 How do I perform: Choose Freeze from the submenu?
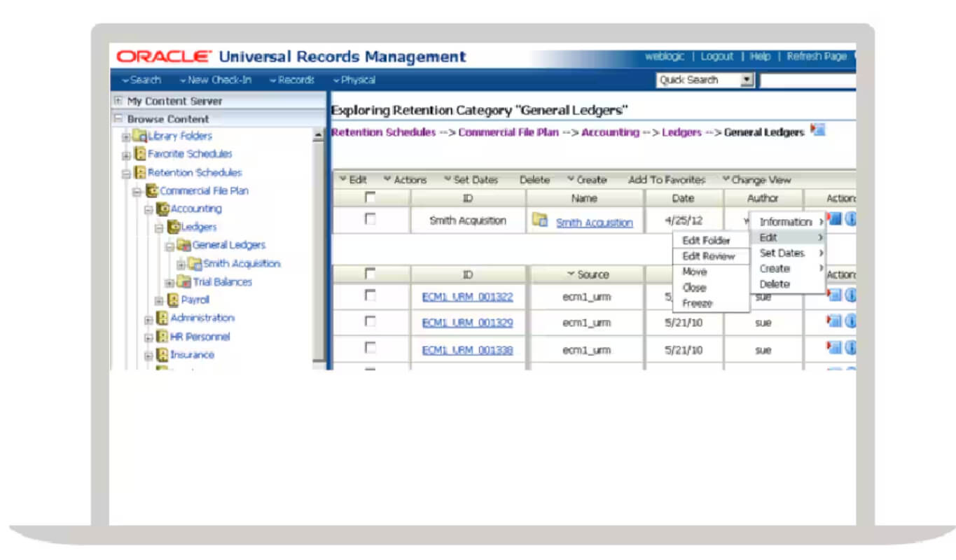698,304
